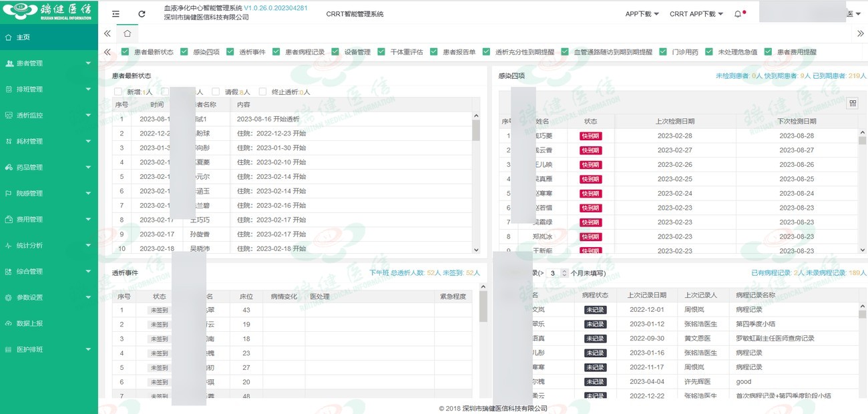Select the 郑岚冰 row name cell

click(542, 236)
